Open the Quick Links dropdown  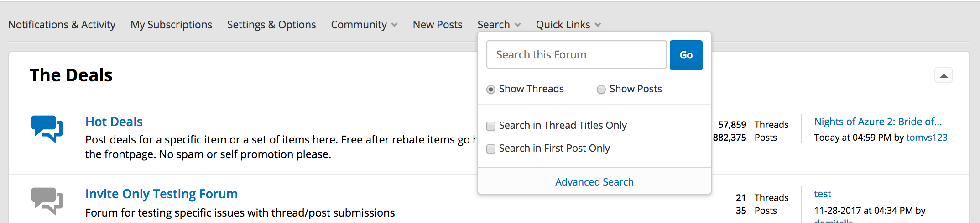tap(568, 25)
